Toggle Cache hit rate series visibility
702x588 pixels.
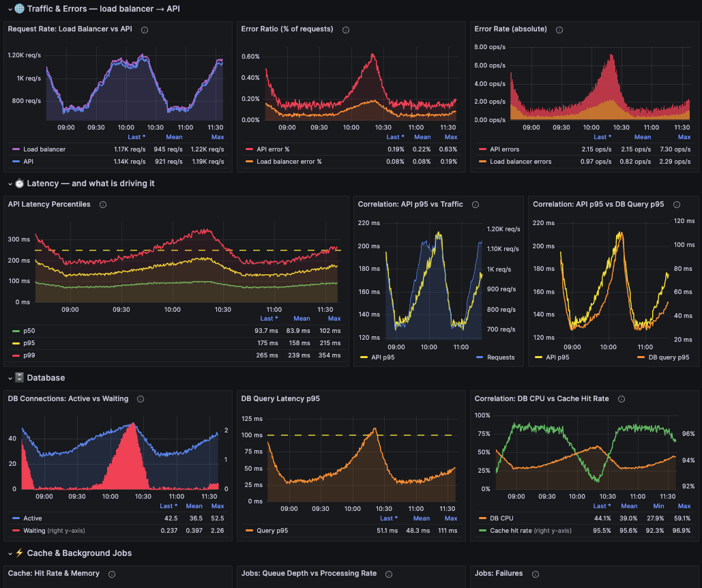pyautogui.click(x=531, y=531)
